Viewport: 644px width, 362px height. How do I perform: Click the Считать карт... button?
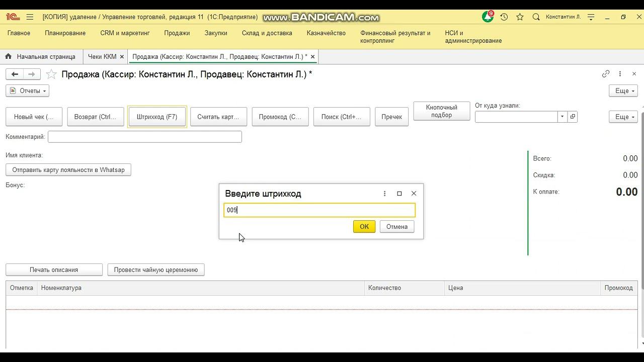click(x=218, y=117)
